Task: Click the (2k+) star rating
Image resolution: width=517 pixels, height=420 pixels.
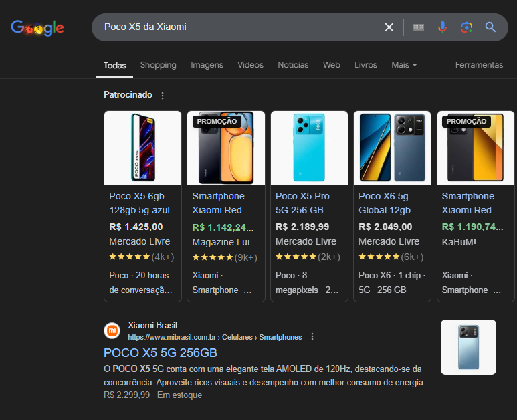Action: pyautogui.click(x=308, y=257)
